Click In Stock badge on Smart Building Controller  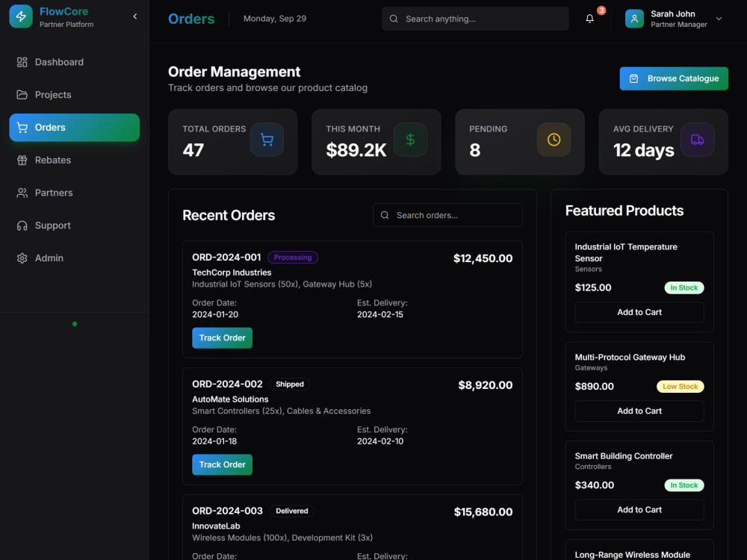coord(684,485)
